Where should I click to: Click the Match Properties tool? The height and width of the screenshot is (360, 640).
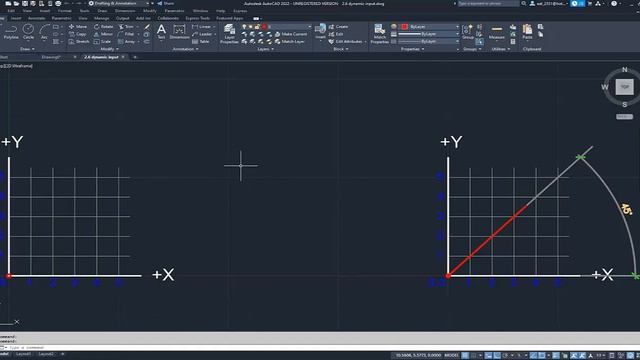coord(380,33)
